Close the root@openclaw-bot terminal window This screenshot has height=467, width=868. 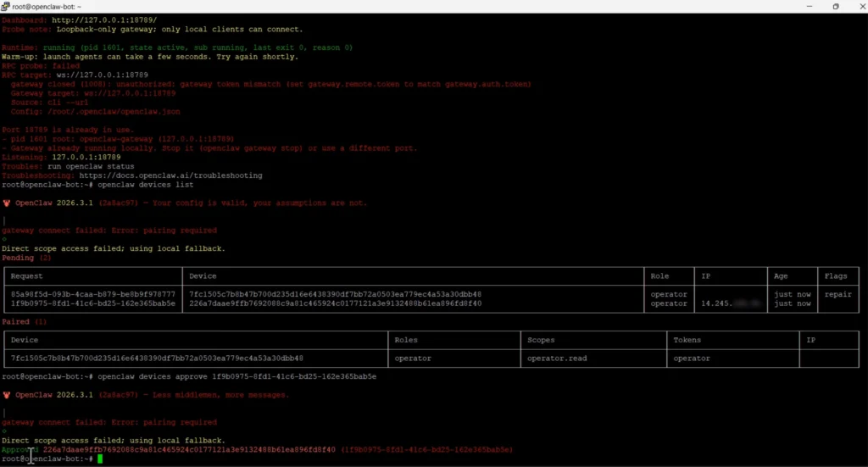click(858, 6)
